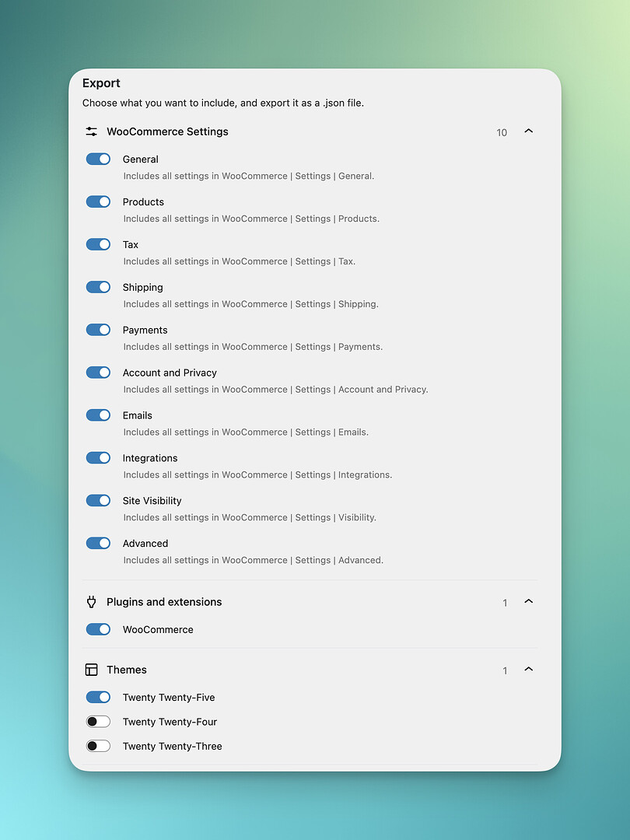Turn off the WooCommerce plugin toggle
Screen dimensions: 630x840
pos(99,629)
